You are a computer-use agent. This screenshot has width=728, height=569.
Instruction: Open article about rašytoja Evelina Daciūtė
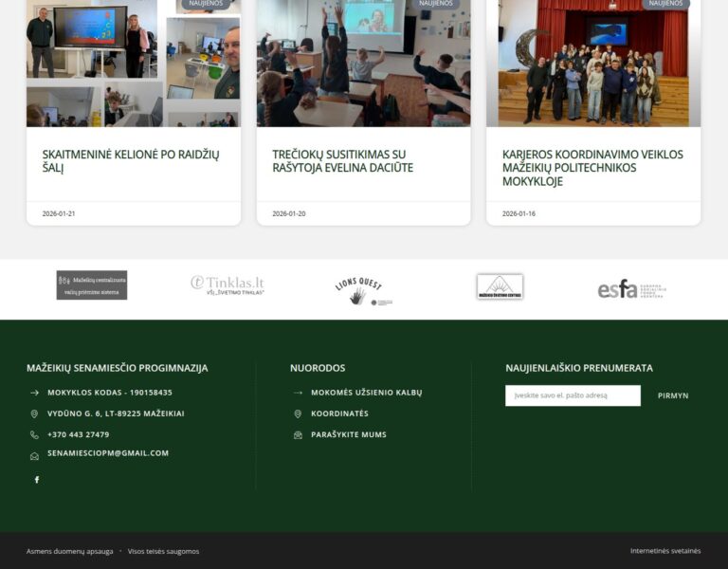342,161
